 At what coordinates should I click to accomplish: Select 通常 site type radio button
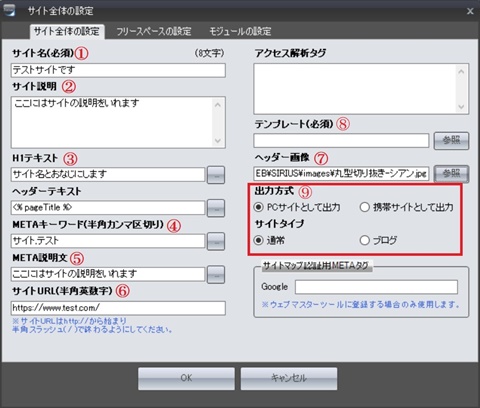tap(259, 240)
